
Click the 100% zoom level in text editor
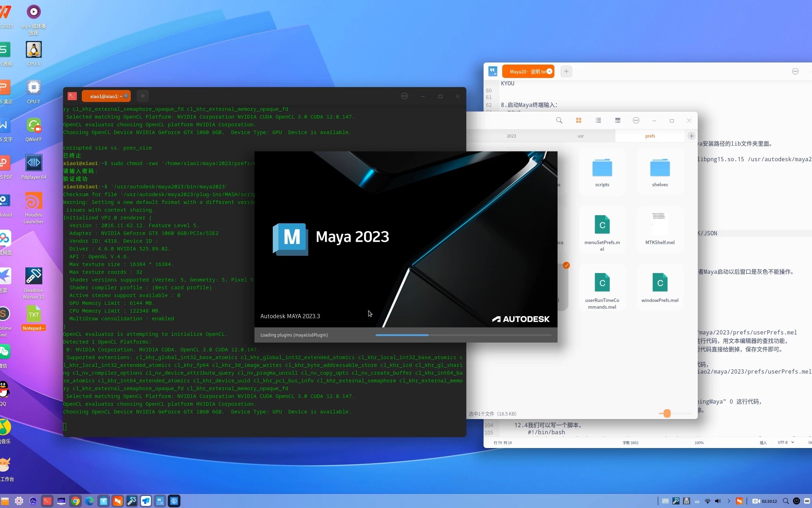pos(699,442)
